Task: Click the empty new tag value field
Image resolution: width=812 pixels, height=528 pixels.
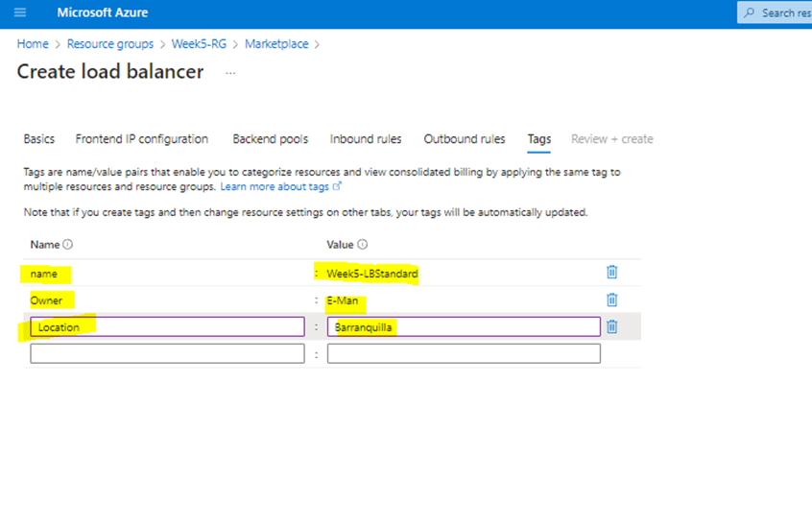Action: click(x=464, y=354)
